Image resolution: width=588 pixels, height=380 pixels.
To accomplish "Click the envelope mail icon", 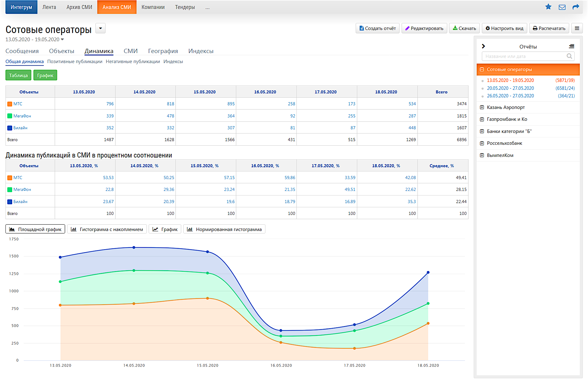I will click(562, 7).
